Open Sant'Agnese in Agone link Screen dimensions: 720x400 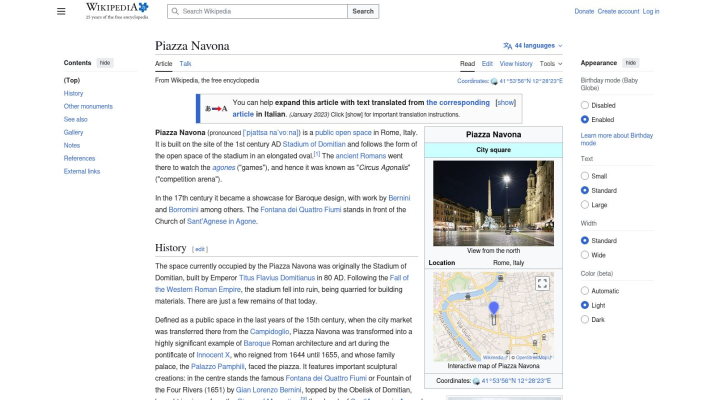221,221
